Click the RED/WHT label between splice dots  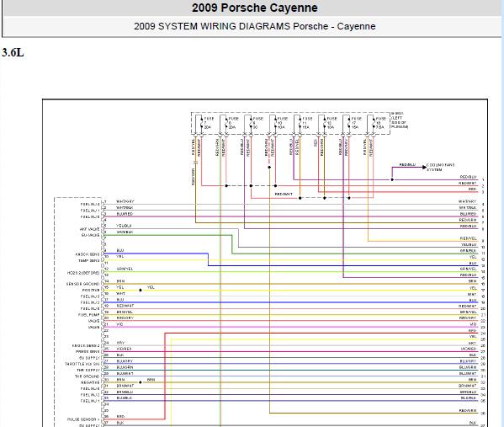(x=284, y=194)
